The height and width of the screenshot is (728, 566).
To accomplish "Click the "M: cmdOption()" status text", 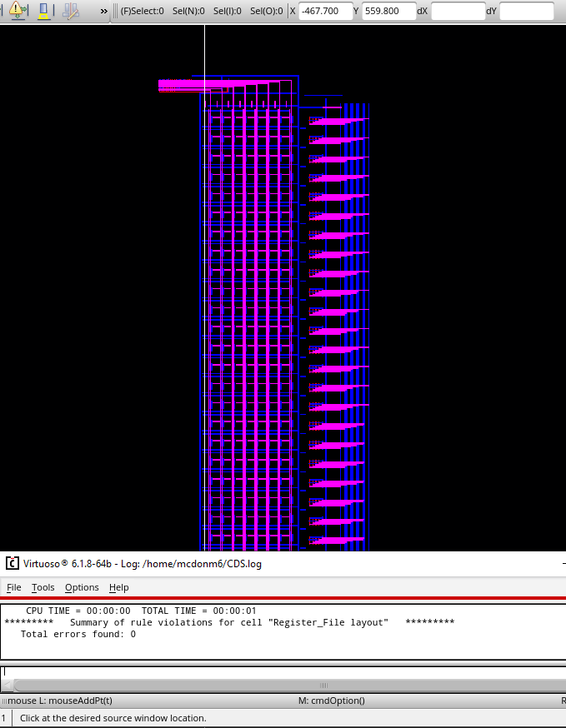I will click(x=331, y=701).
